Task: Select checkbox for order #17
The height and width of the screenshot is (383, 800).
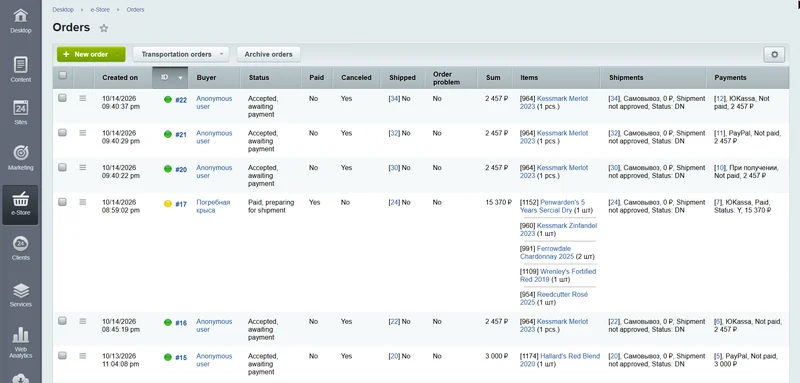Action: 62,202
